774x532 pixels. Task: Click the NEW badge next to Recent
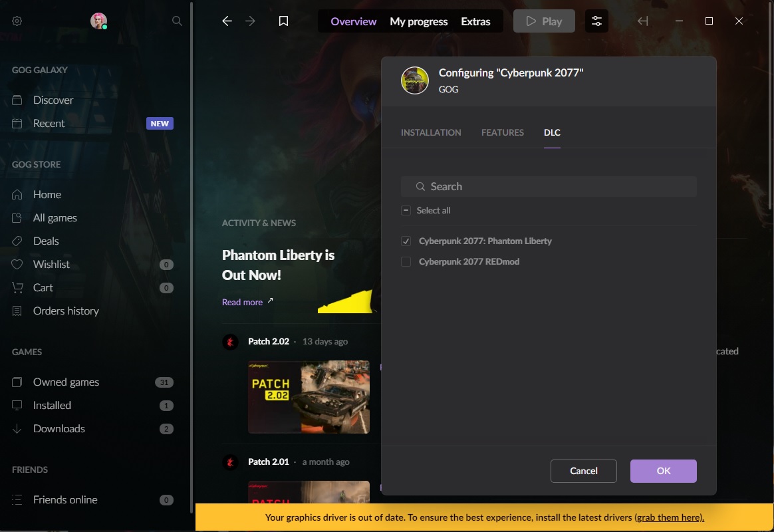point(160,124)
